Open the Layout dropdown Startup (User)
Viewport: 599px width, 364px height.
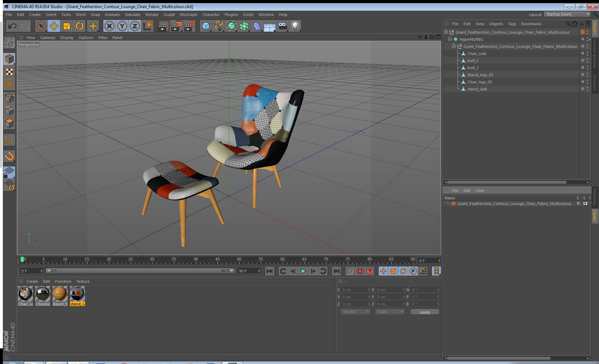[x=567, y=15]
